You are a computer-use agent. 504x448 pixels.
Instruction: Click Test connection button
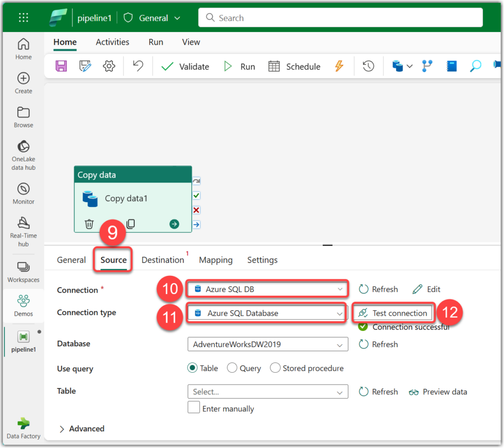tap(393, 313)
